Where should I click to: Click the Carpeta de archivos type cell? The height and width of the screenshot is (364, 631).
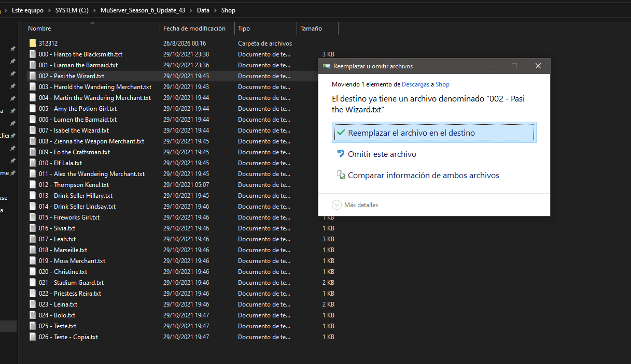point(265,43)
